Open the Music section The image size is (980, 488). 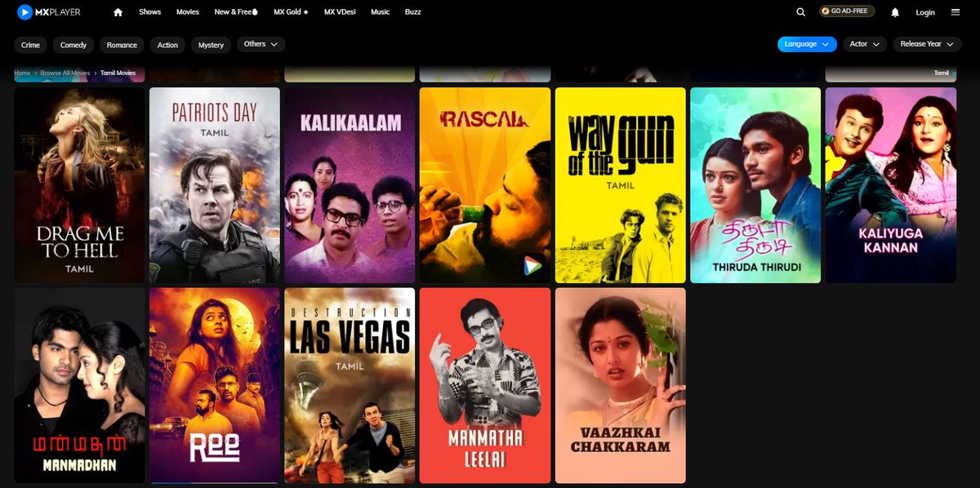click(381, 12)
